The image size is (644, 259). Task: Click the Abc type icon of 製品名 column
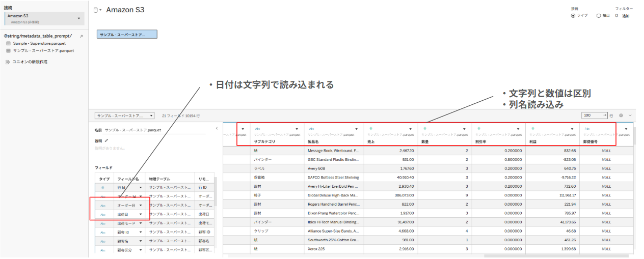311,129
